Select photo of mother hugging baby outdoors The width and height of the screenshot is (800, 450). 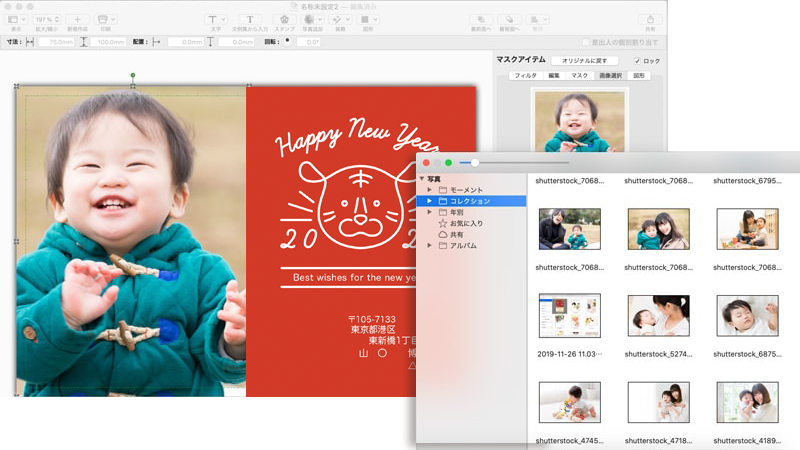[658, 229]
